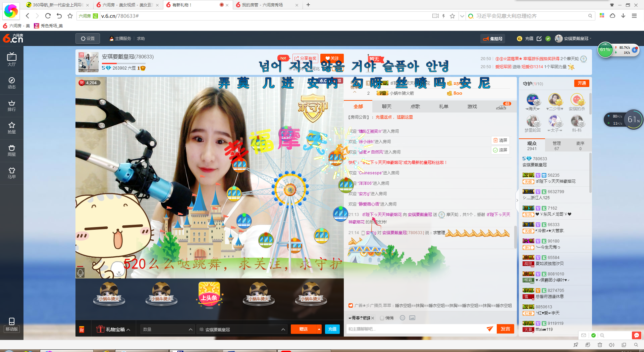Open the browser hamburger menu icon
Screen dimensions: 644x352
click(634, 16)
